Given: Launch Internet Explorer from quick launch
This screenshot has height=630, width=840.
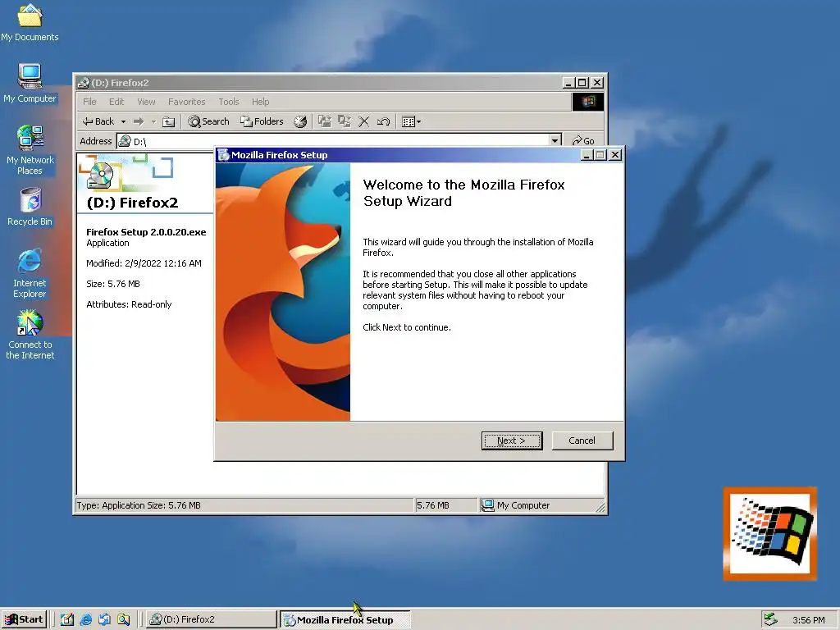Looking at the screenshot, I should (85, 620).
